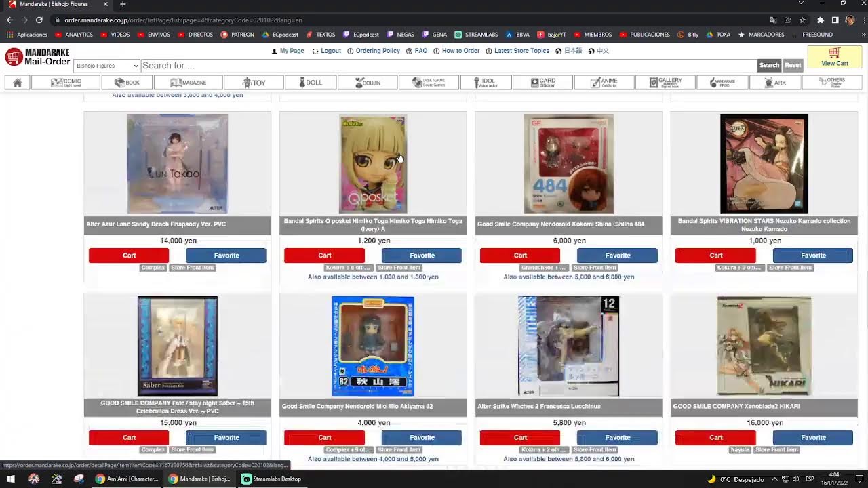Favorite the Nezuko Kamado VIBRATION STARS figure
The image size is (868, 488).
coord(813,256)
